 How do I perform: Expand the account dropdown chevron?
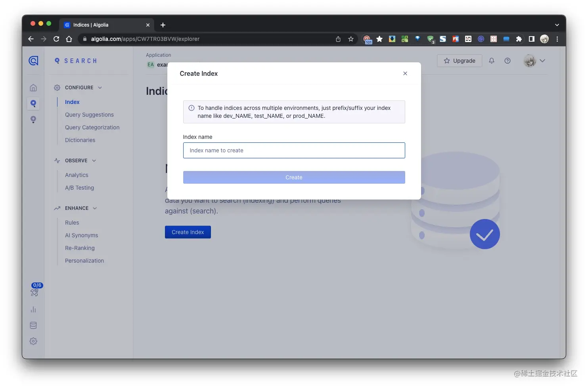point(542,61)
